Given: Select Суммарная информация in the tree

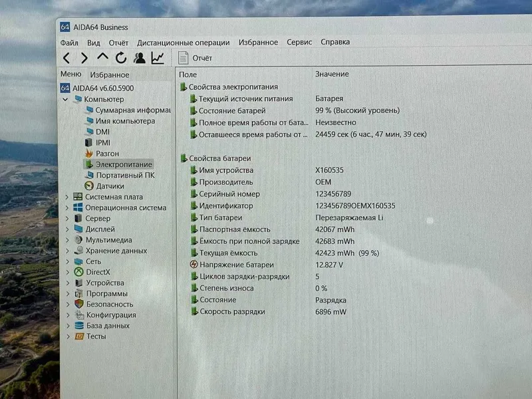Looking at the screenshot, I should click(128, 110).
